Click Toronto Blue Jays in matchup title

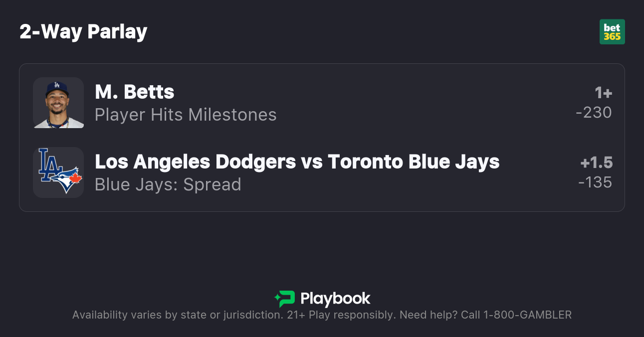[414, 162]
